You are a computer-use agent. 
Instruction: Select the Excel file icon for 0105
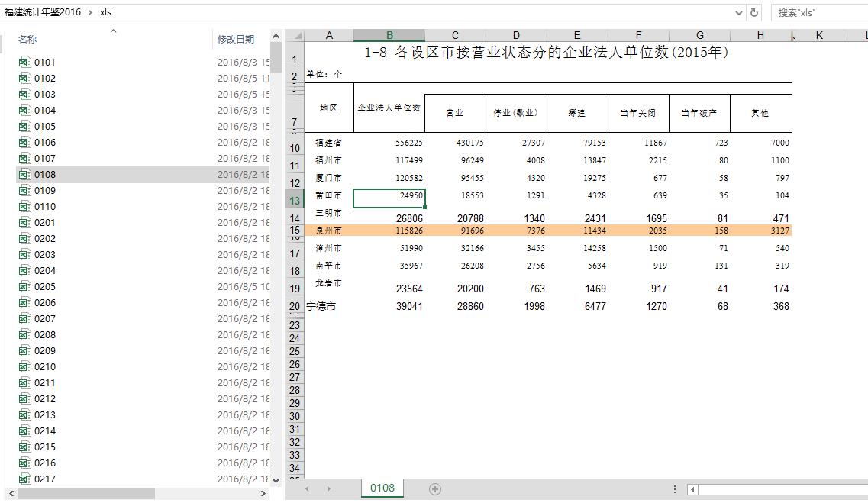pos(24,127)
